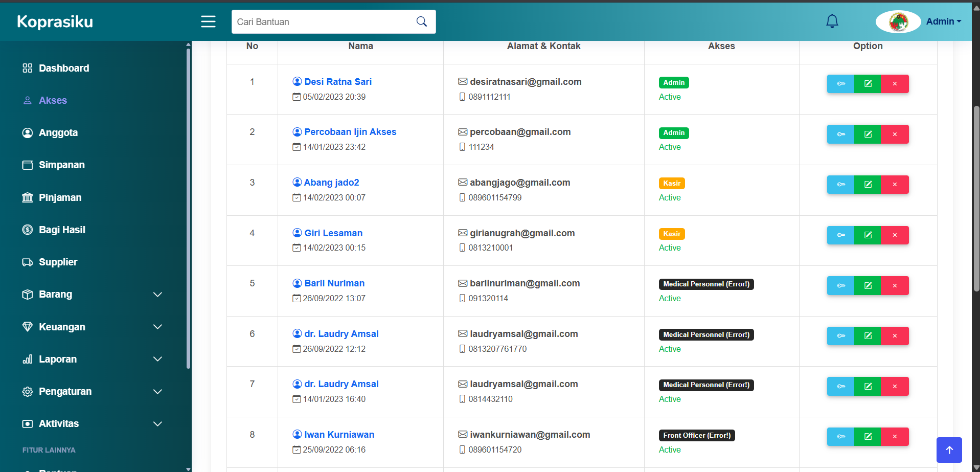Screen dimensions: 980x472
Task: Click the search magnifier icon
Action: tap(421, 21)
